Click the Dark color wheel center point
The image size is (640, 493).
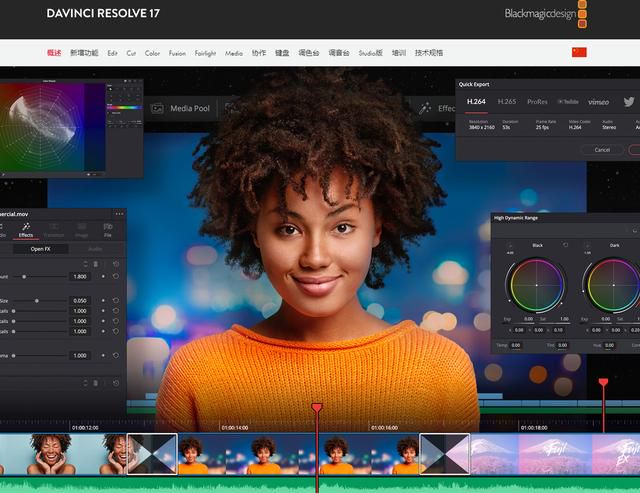pyautogui.click(x=613, y=285)
